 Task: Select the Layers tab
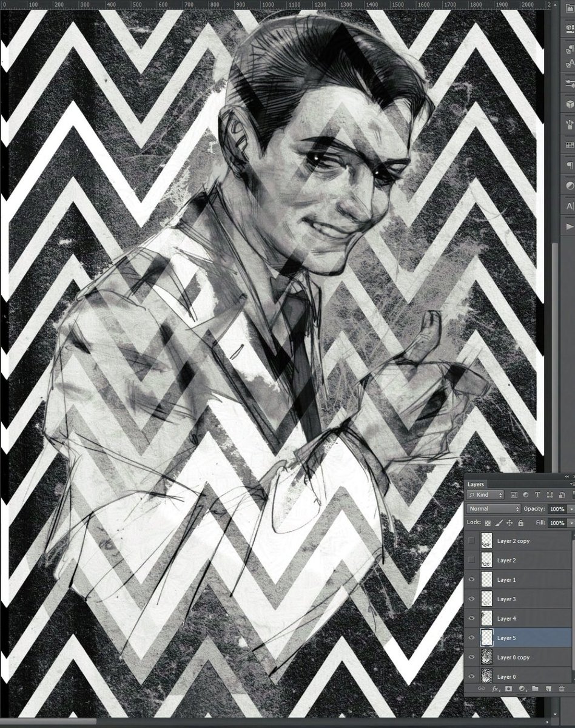[x=476, y=484]
